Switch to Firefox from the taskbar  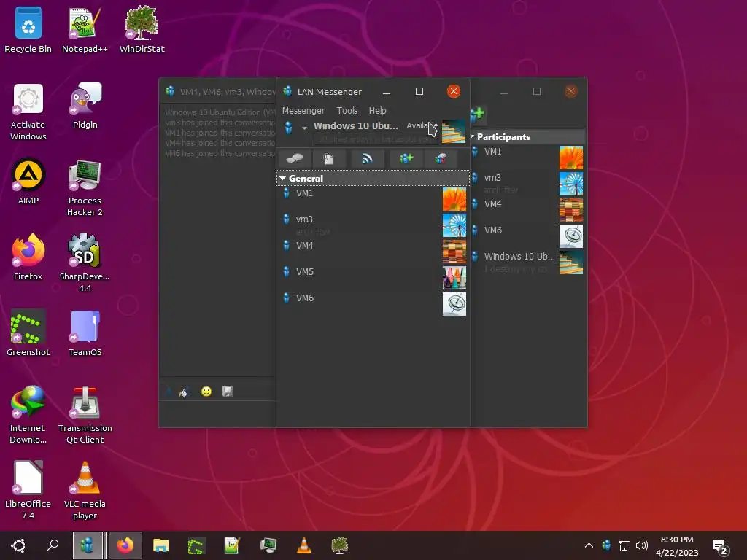click(125, 545)
